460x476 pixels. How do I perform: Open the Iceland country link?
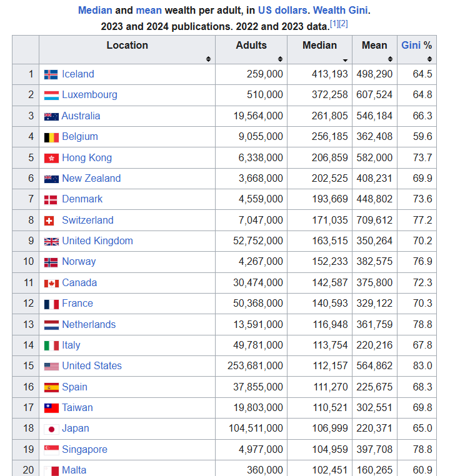click(x=77, y=74)
